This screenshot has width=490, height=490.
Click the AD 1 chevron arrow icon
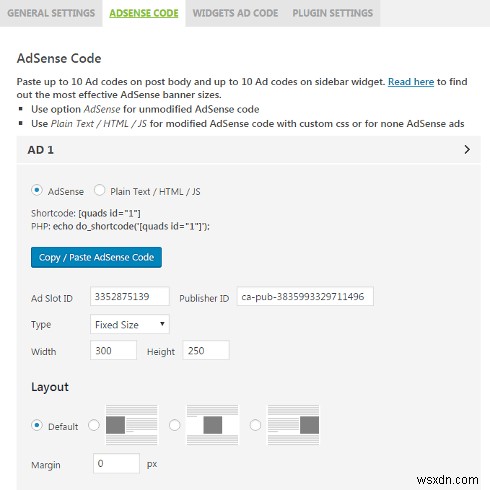pyautogui.click(x=467, y=149)
